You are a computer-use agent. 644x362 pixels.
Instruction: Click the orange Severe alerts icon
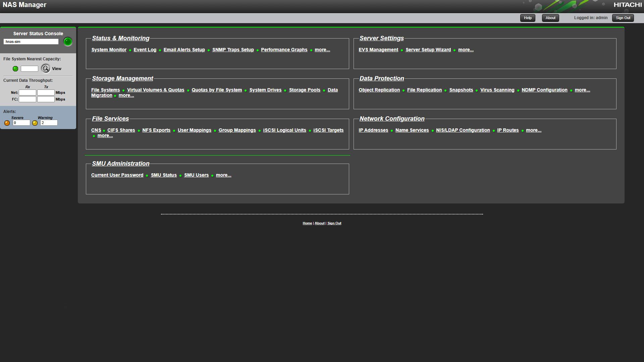tap(7, 123)
